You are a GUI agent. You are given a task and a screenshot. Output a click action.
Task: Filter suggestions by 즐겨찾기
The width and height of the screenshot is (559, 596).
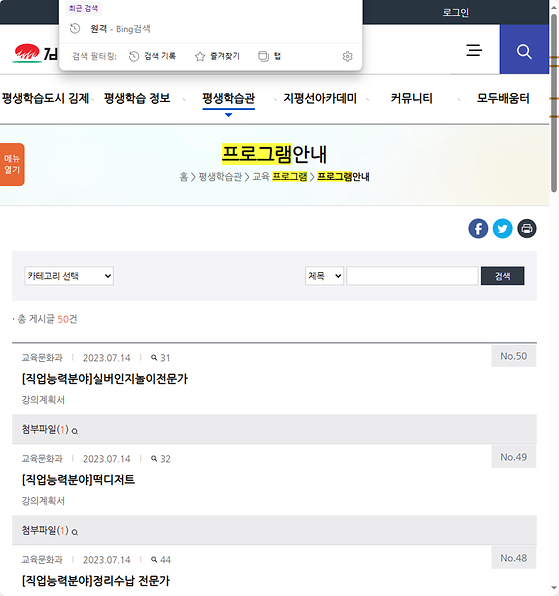pyautogui.click(x=217, y=56)
